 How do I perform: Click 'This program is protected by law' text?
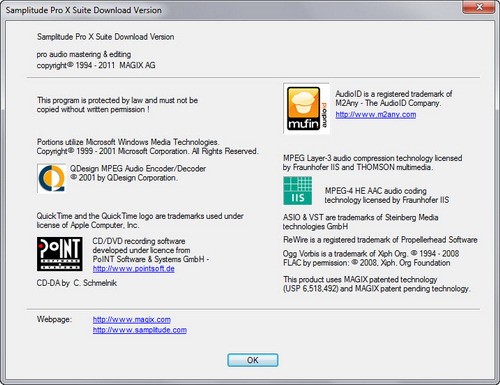[117, 100]
